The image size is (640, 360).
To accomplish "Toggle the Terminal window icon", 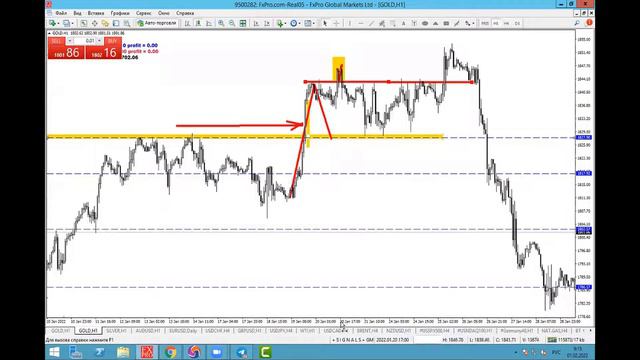I will pyautogui.click(x=116, y=23).
